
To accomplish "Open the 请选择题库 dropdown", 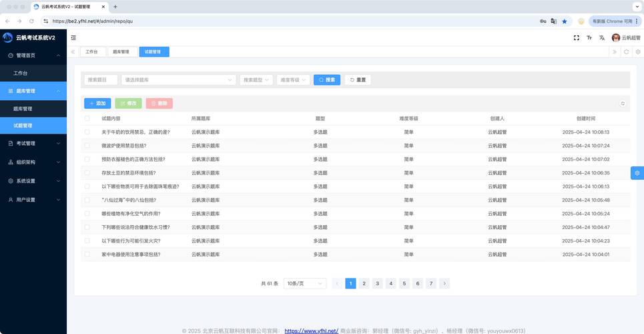I will [178, 79].
